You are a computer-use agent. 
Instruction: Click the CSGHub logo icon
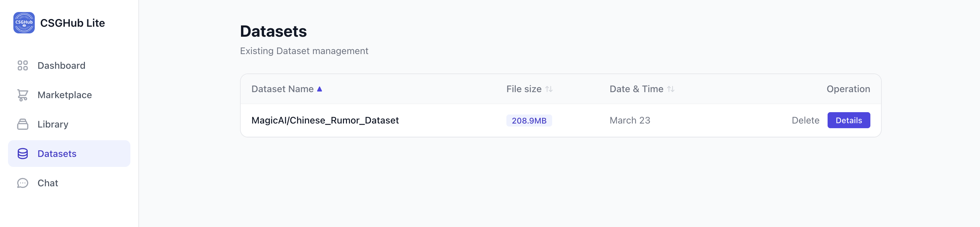coord(24,23)
